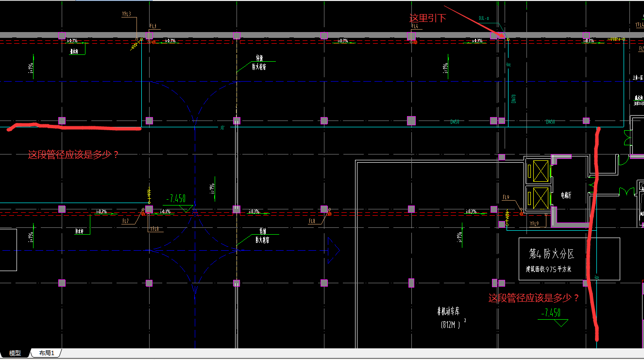Screen dimensions: 644x360
Task: Select the yellow spring symbol above FL7
Action: [x=149, y=196]
